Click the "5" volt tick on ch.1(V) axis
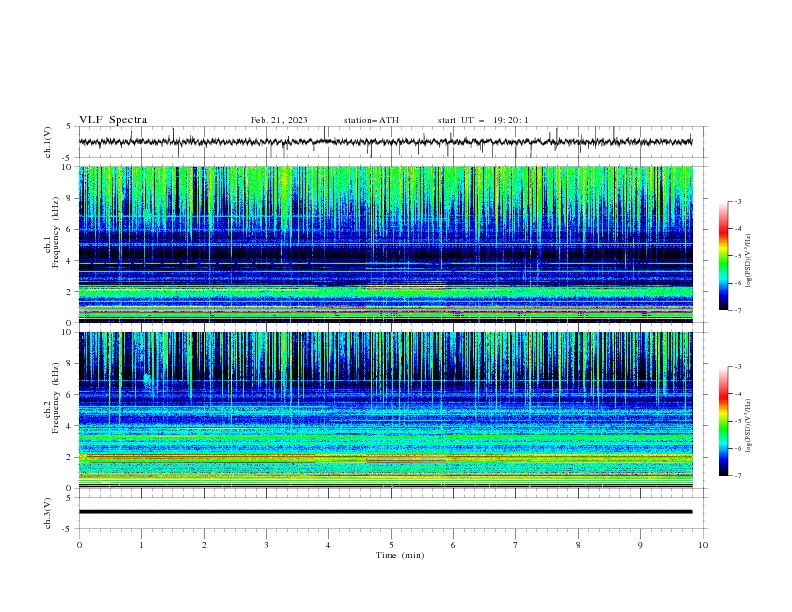Viewport: 792px width, 612px height. pyautogui.click(x=69, y=126)
